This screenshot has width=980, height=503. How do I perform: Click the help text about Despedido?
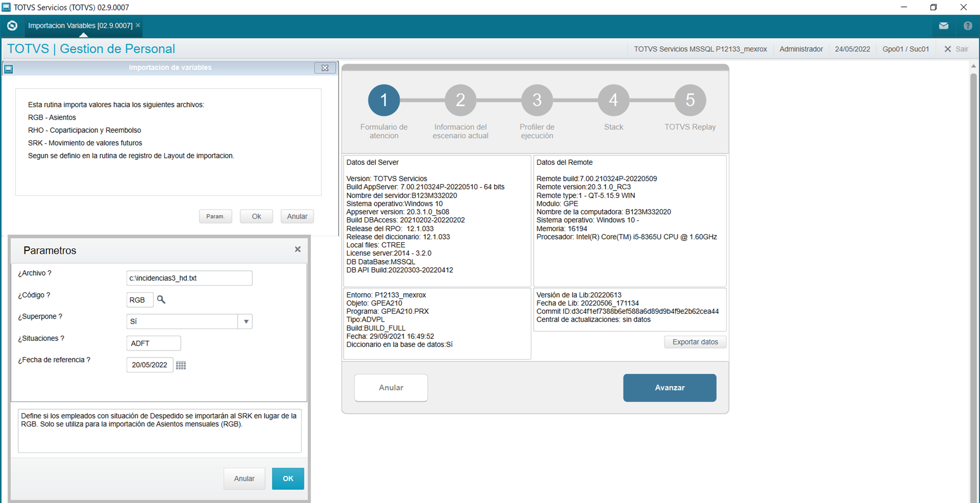pyautogui.click(x=159, y=420)
